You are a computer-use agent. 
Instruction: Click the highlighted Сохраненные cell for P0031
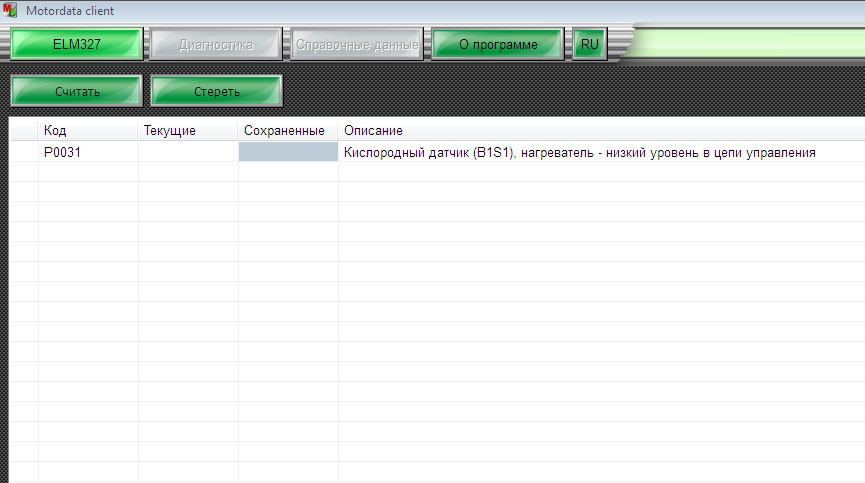[x=288, y=152]
